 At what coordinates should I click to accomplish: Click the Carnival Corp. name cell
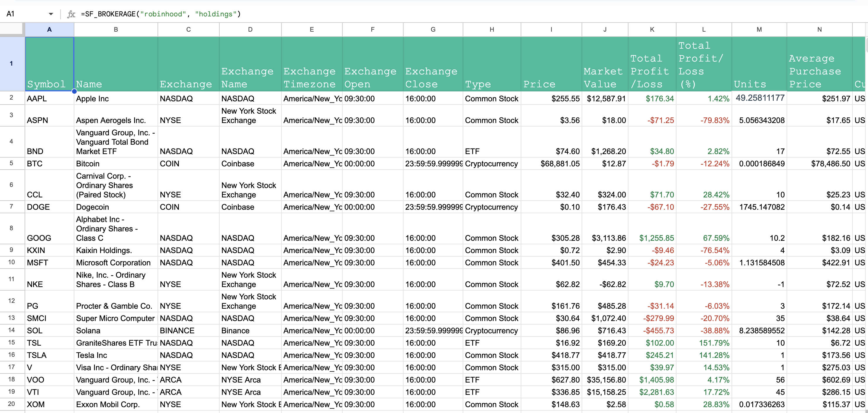point(116,185)
